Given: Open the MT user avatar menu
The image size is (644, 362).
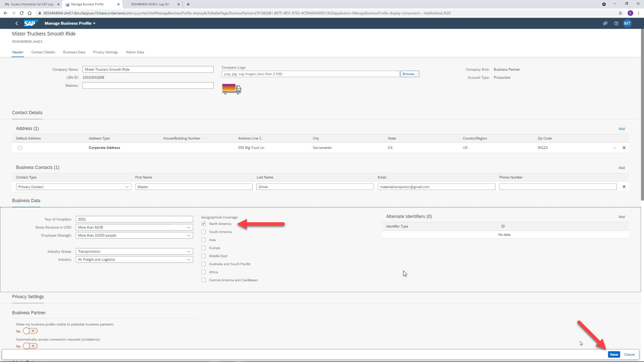Looking at the screenshot, I should pyautogui.click(x=627, y=23).
